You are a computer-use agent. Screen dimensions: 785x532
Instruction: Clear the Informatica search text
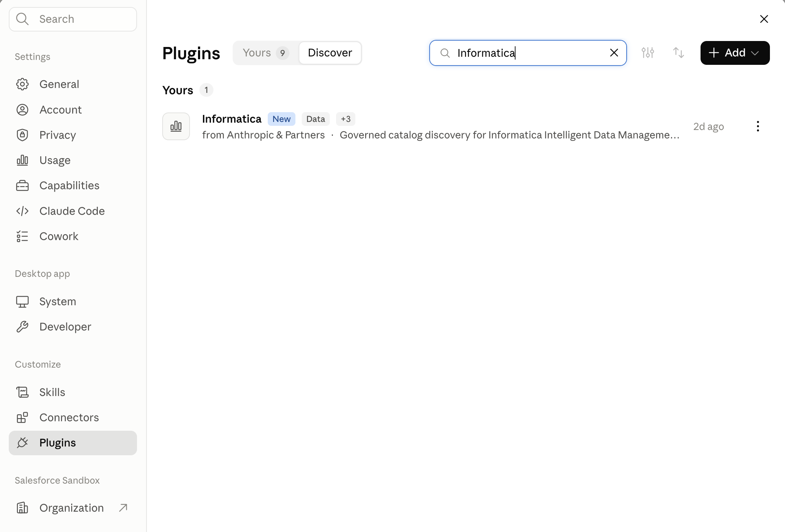(614, 53)
